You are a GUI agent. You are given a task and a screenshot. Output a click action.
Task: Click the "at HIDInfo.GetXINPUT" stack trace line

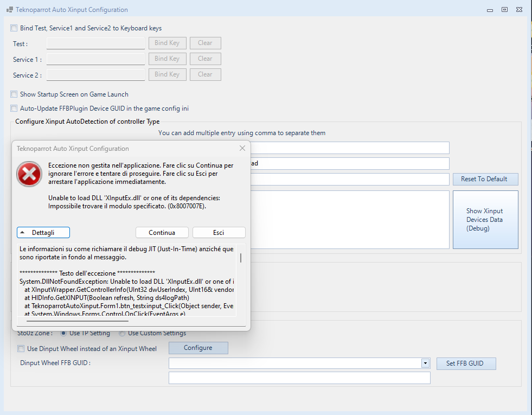(107, 298)
